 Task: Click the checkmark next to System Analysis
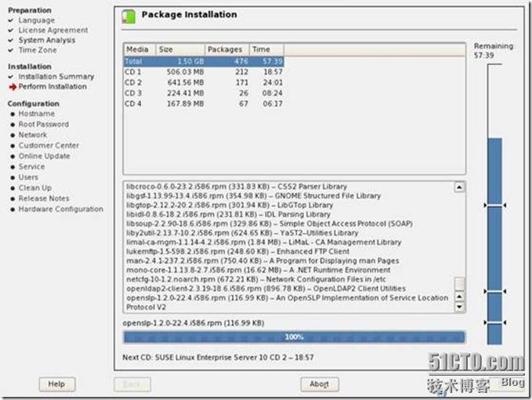click(x=11, y=40)
